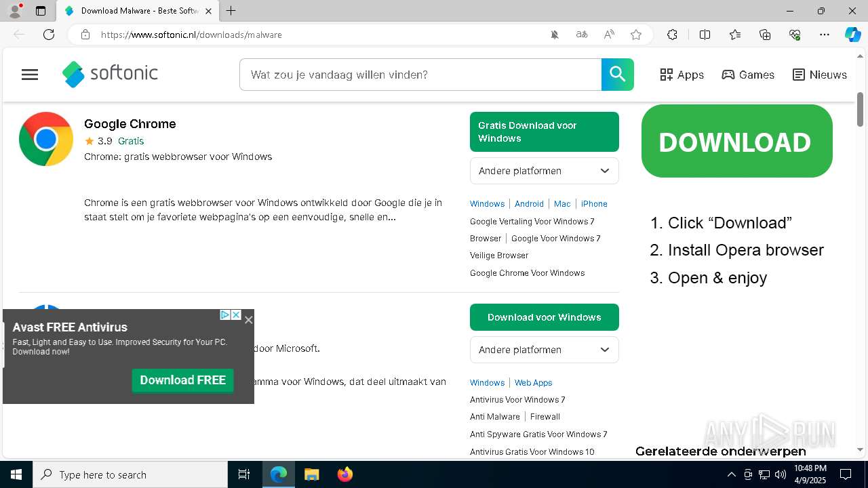The width and height of the screenshot is (868, 488).
Task: Open the Browser tag link
Action: [486, 238]
